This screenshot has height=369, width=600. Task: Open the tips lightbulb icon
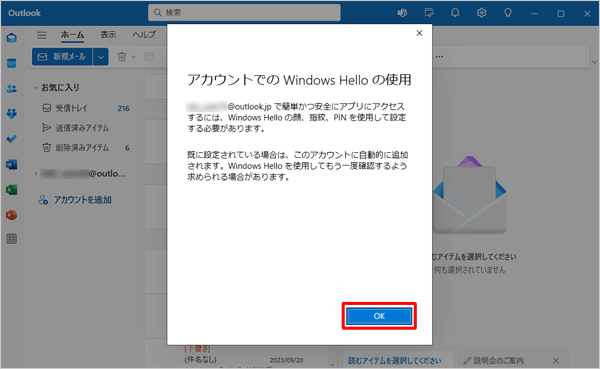508,13
